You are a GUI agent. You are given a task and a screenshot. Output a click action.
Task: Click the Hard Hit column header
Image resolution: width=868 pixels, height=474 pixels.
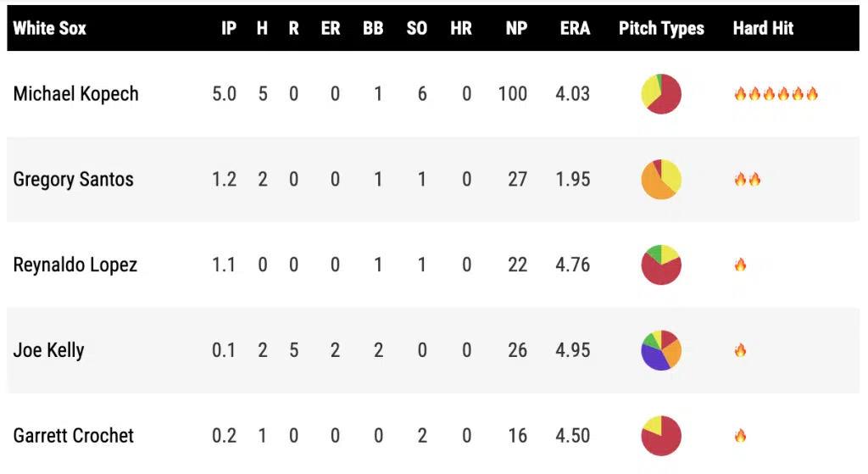(763, 28)
